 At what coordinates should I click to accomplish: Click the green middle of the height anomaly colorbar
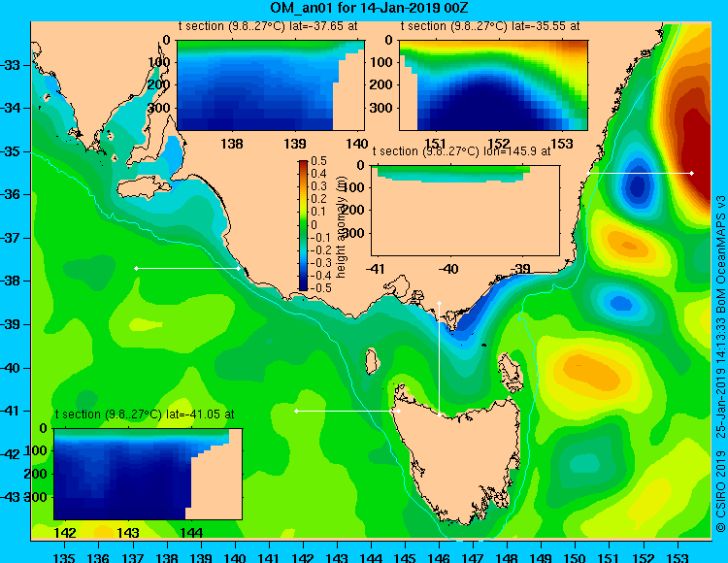tap(303, 225)
